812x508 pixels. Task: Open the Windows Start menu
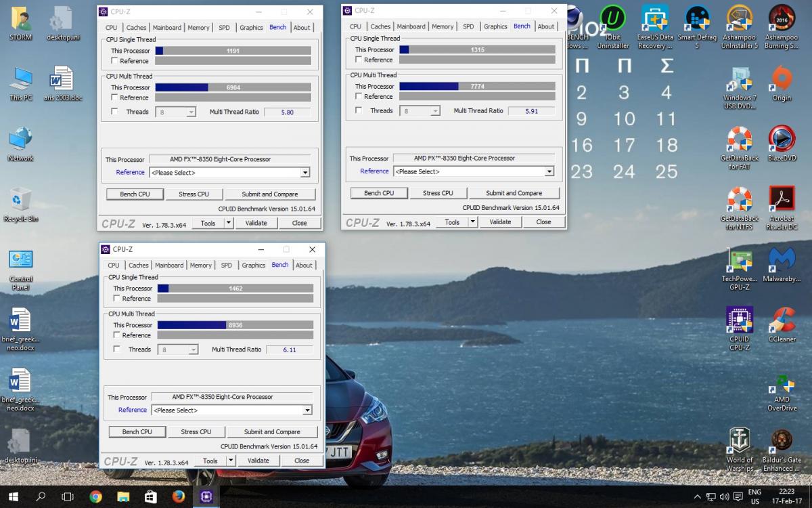pyautogui.click(x=13, y=496)
